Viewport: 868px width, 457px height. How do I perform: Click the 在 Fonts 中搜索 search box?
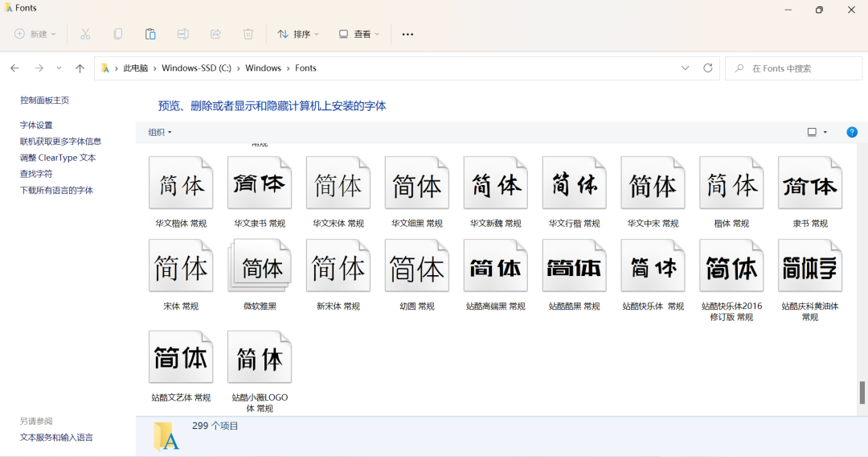(794, 68)
